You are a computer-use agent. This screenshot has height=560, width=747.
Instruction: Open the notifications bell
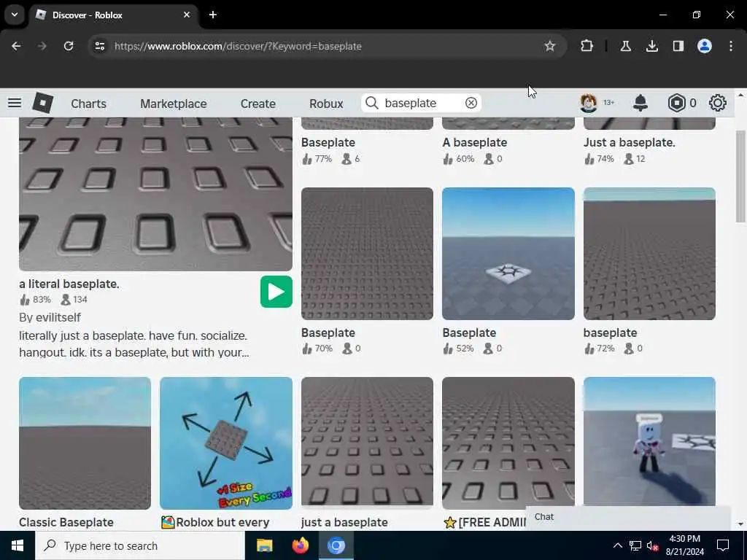(640, 103)
